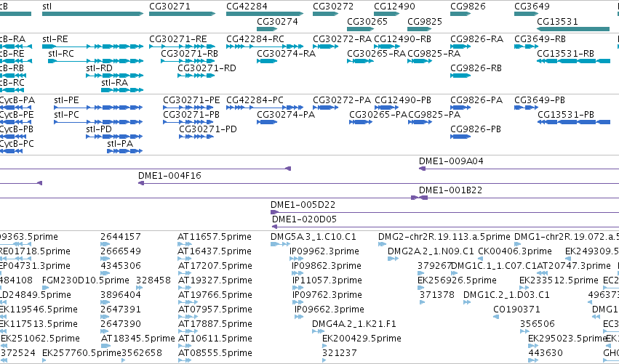Select transcript CG30271-RB label
The height and width of the screenshot is (364, 619).
[190, 54]
